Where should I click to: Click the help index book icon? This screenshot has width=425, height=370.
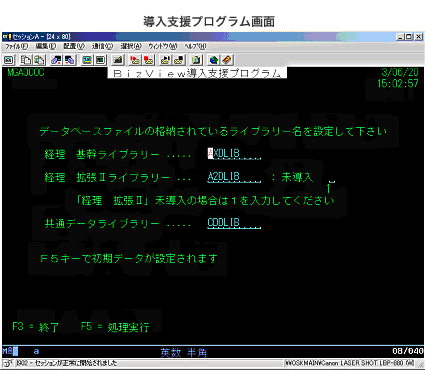(227, 60)
